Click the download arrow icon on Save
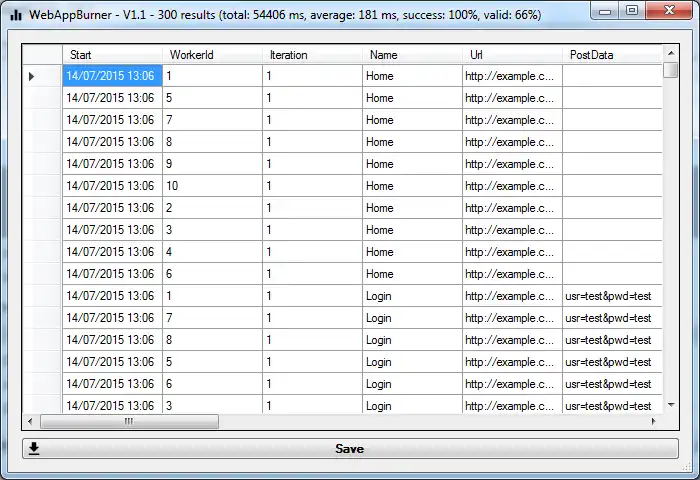 pyautogui.click(x=34, y=448)
